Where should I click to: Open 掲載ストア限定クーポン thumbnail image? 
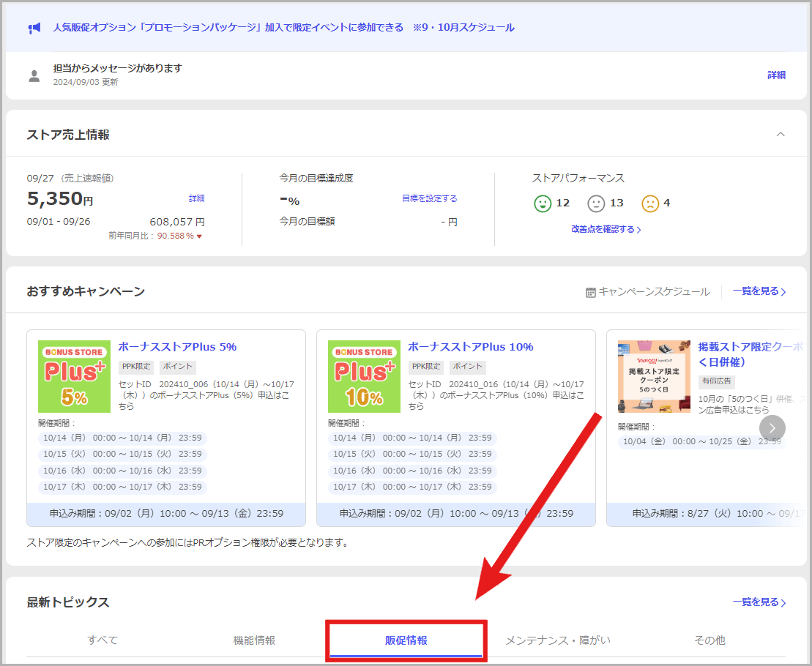pyautogui.click(x=654, y=376)
